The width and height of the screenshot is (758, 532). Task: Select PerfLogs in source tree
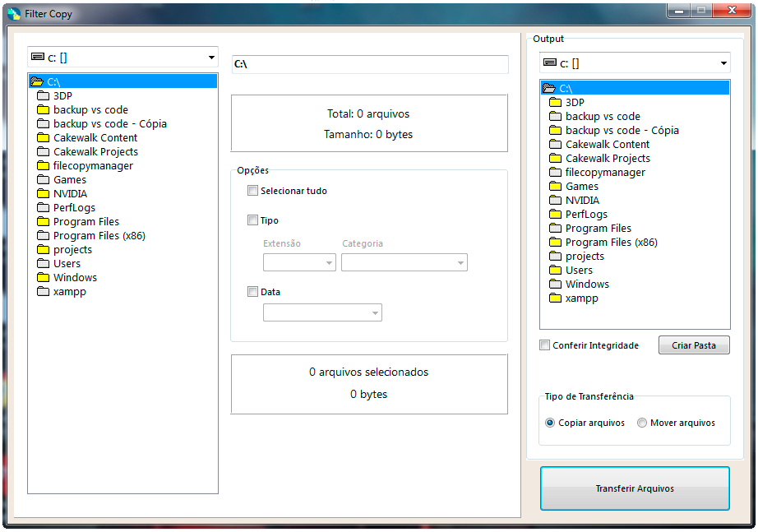pos(74,207)
